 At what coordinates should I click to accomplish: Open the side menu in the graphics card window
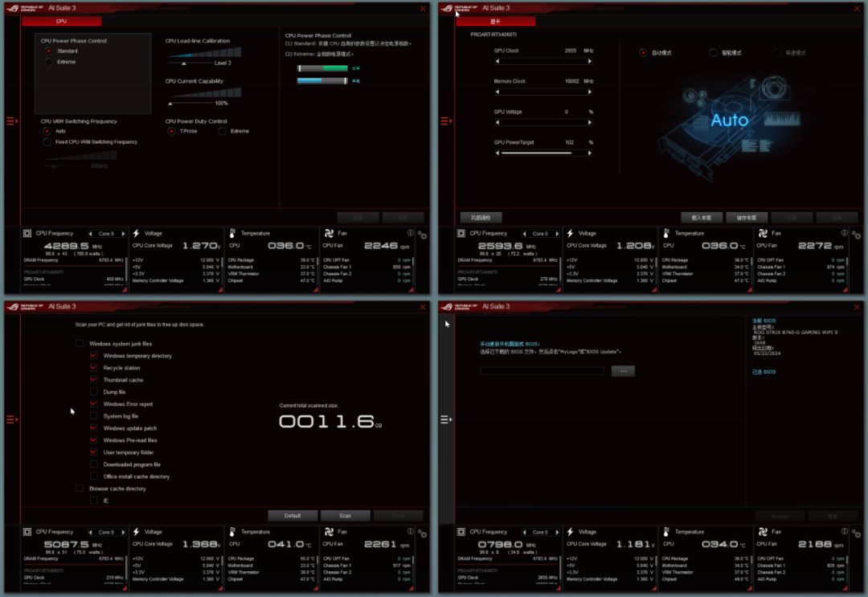click(445, 121)
